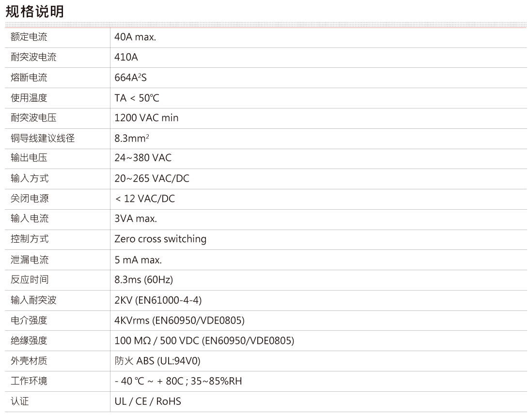Click the 40A max. value

tap(135, 37)
